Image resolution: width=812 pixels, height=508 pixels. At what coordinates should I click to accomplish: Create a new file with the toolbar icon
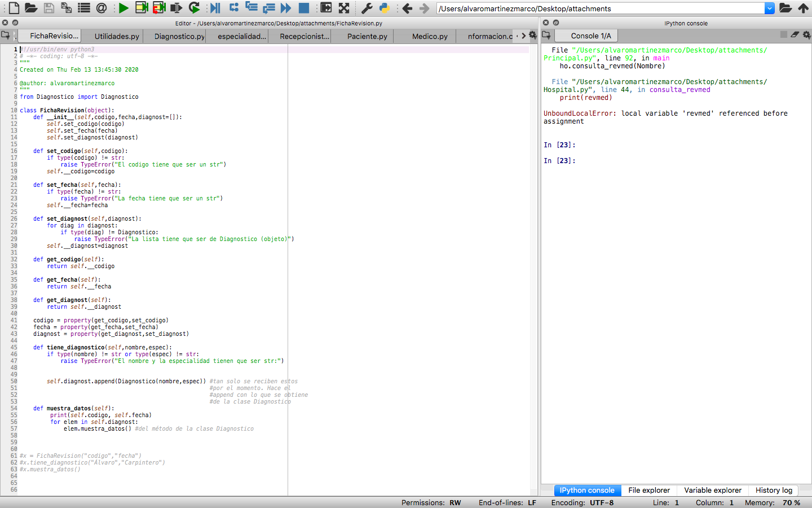14,8
